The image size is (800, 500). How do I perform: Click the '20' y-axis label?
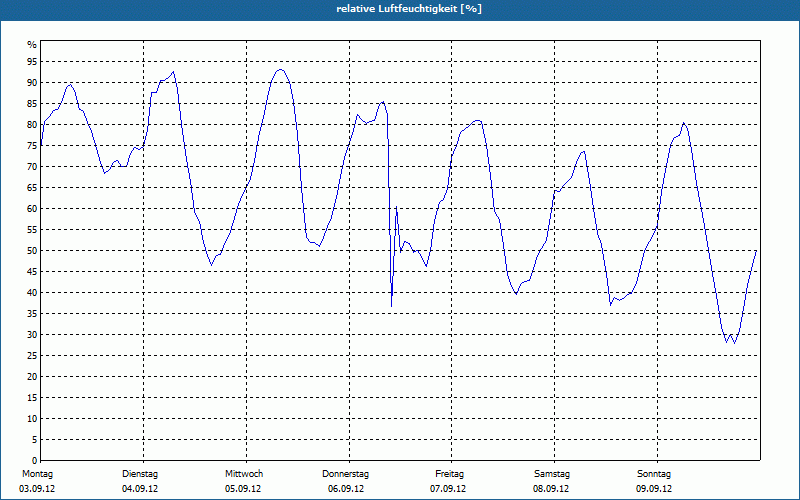[x=32, y=377]
